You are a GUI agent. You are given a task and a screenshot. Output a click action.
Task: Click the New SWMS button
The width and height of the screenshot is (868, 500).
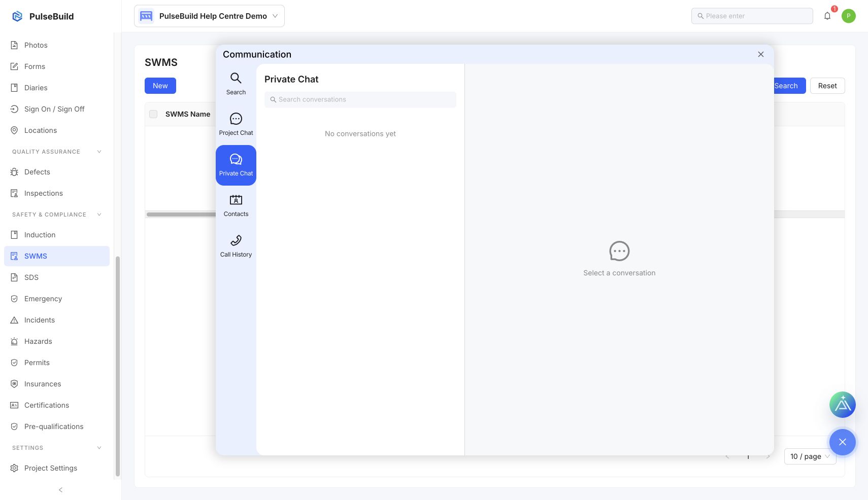160,86
